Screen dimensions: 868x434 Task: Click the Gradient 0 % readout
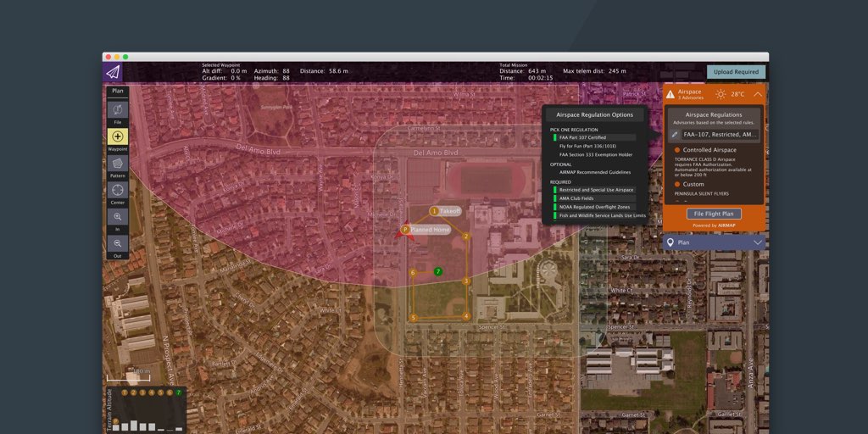[221, 78]
